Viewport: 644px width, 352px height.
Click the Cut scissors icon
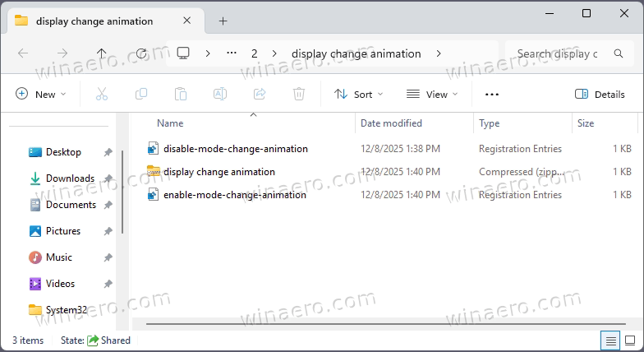click(102, 94)
